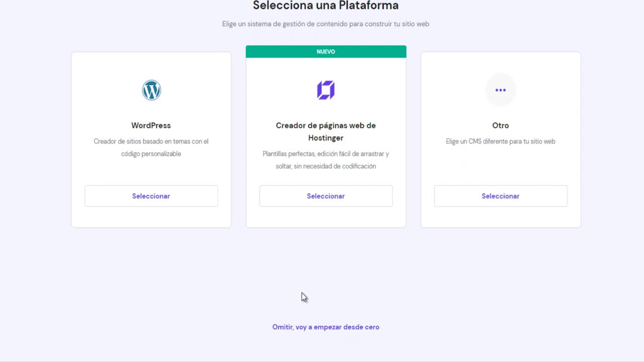Click the 'Selecciona una Plataforma' heading
Image resolution: width=644 pixels, height=362 pixels.
click(x=326, y=6)
